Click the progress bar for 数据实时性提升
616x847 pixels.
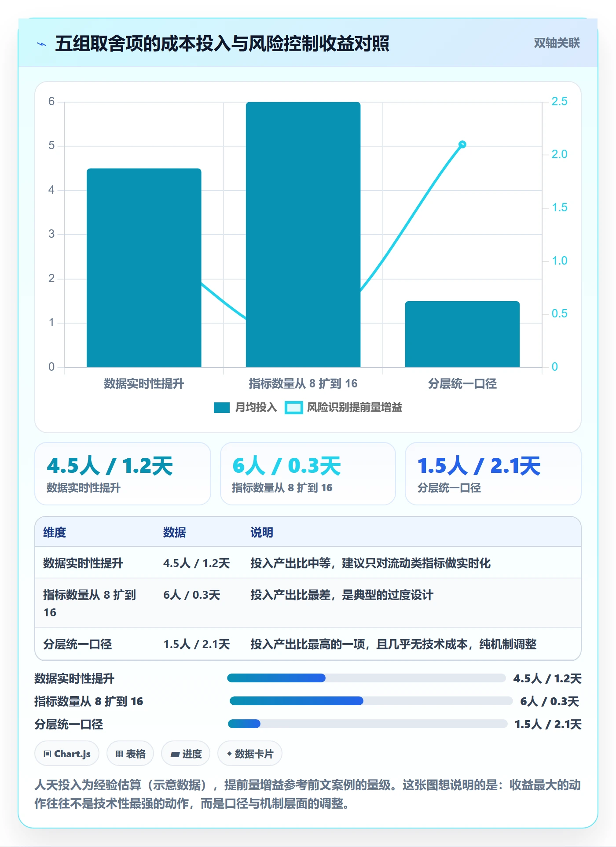(367, 678)
